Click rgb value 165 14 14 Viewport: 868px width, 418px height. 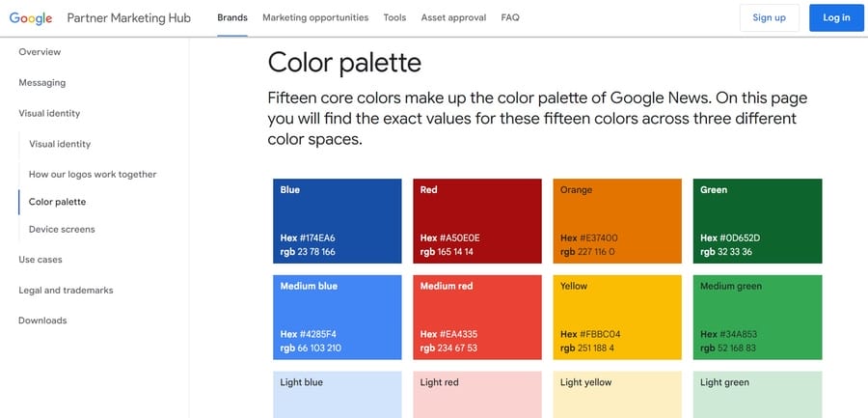455,252
